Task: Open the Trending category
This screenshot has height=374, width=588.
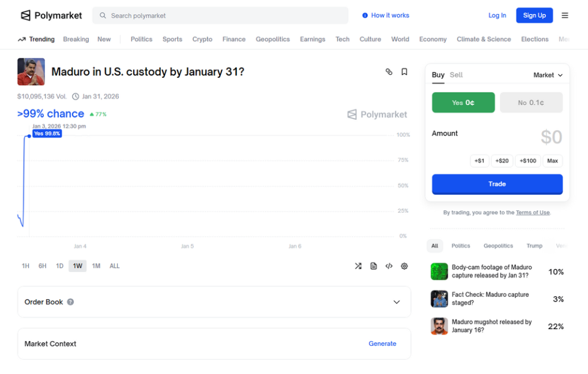Action: pyautogui.click(x=41, y=39)
